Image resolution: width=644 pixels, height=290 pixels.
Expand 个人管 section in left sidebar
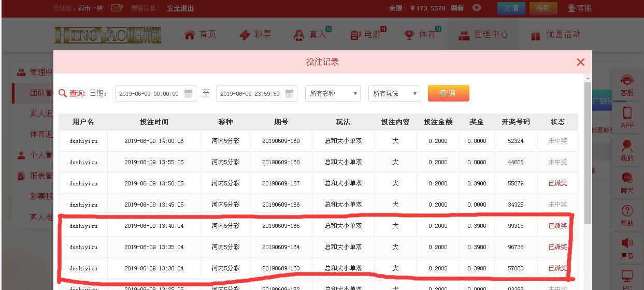tap(35, 155)
